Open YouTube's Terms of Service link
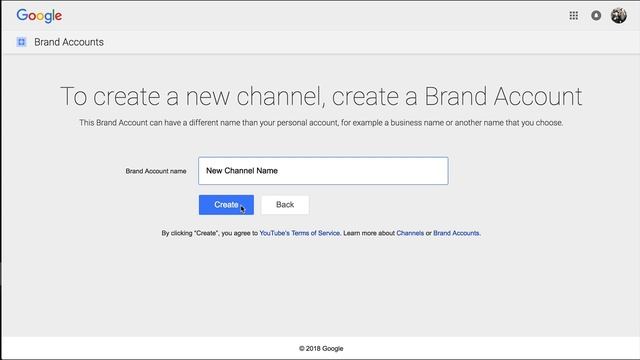 pyautogui.click(x=300, y=233)
